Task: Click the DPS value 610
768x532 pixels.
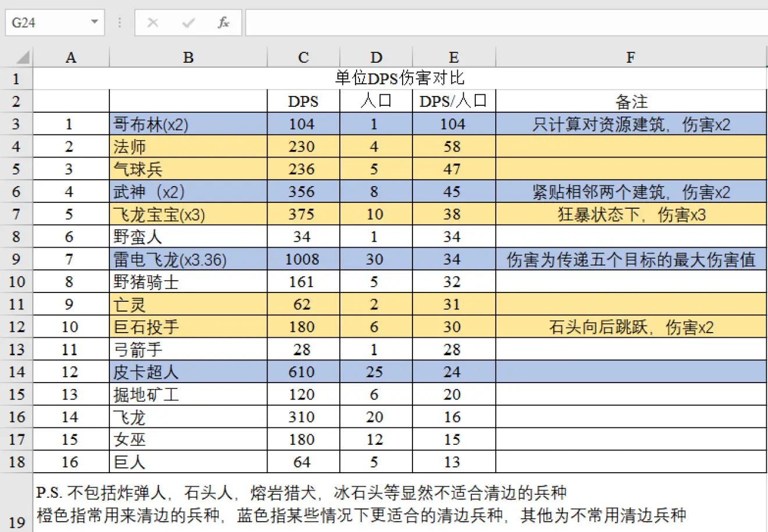Action: (303, 372)
